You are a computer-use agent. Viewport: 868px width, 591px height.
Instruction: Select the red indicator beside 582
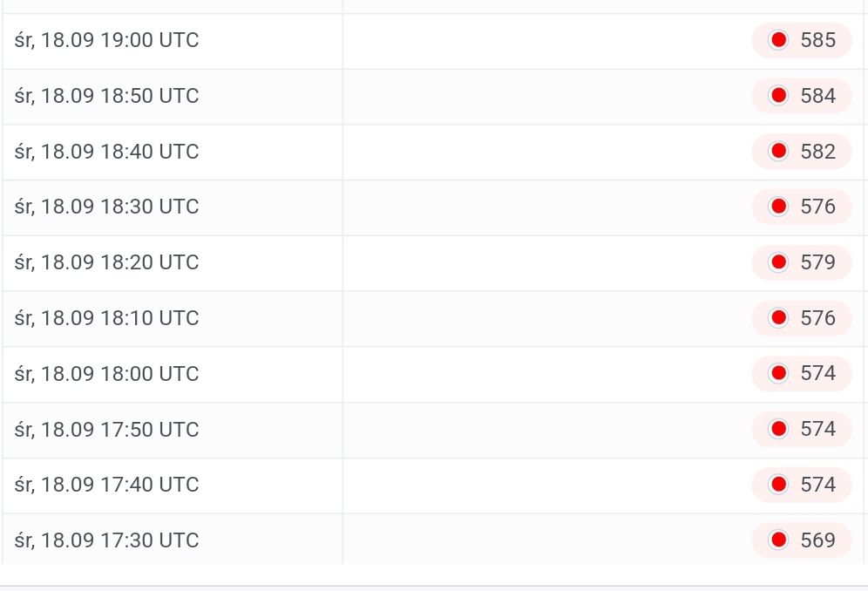click(x=779, y=152)
